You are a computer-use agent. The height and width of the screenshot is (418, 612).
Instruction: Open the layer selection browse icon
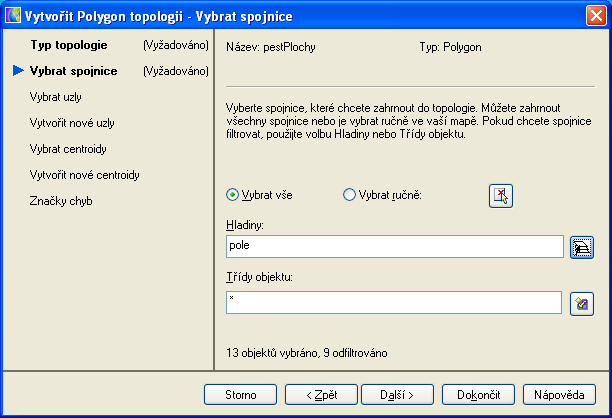pos(581,247)
